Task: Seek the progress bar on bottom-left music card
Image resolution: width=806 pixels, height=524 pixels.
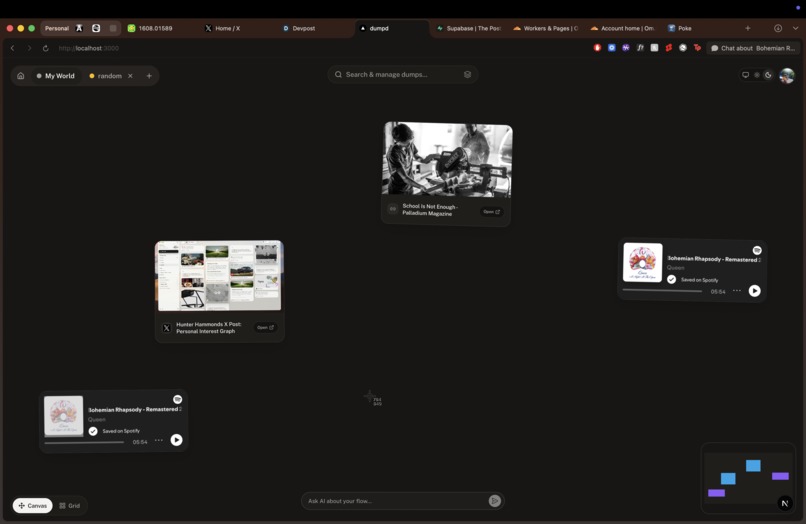Action: tap(84, 442)
